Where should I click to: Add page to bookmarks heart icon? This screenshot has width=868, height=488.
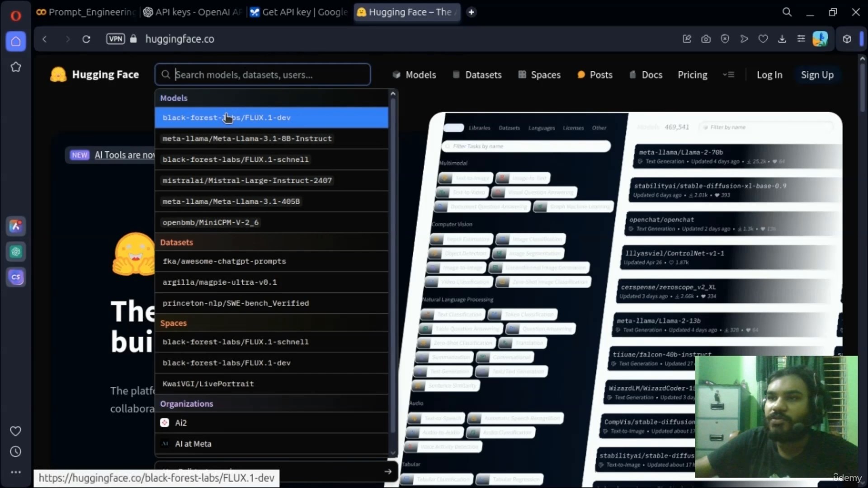click(763, 39)
